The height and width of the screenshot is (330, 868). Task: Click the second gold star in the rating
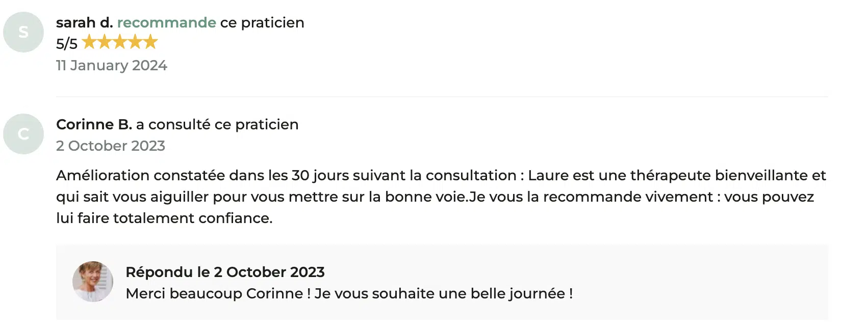(x=105, y=42)
